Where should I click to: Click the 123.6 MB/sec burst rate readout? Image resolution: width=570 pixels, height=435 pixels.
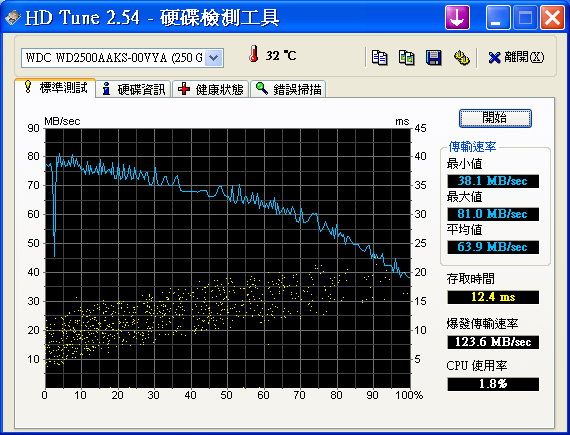pyautogui.click(x=493, y=342)
